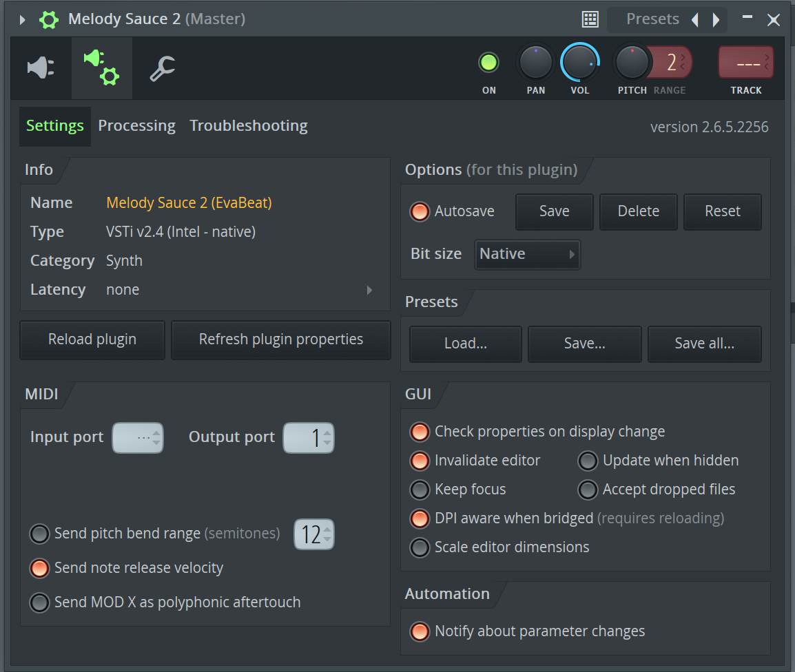Image resolution: width=795 pixels, height=672 pixels.
Task: Click the plugin name Melody Sauce 2 (EvaBeat)
Action: 189,202
